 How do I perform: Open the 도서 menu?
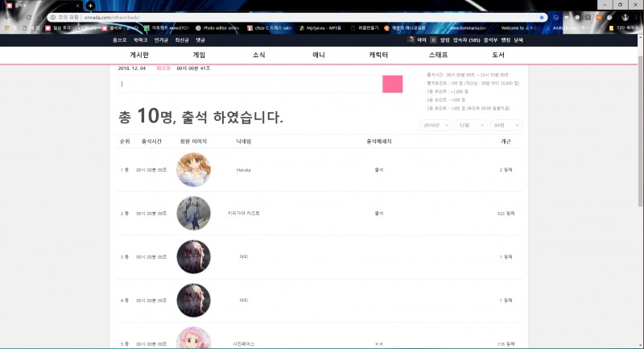point(498,54)
